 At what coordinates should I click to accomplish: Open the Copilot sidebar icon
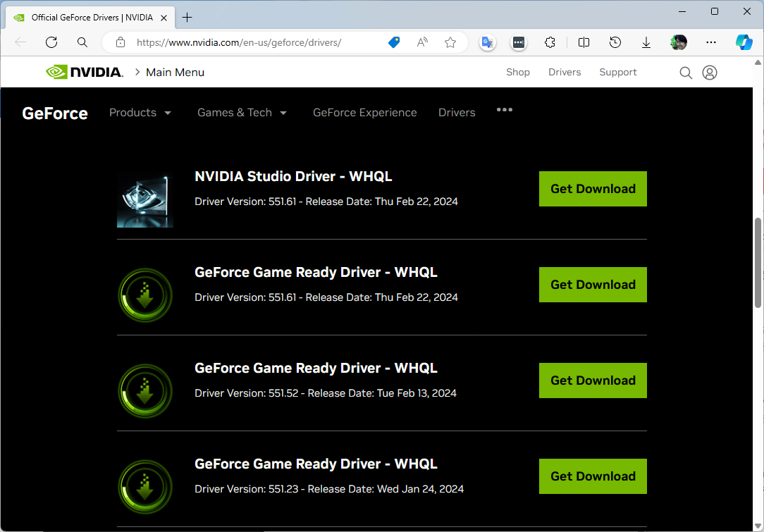[744, 42]
